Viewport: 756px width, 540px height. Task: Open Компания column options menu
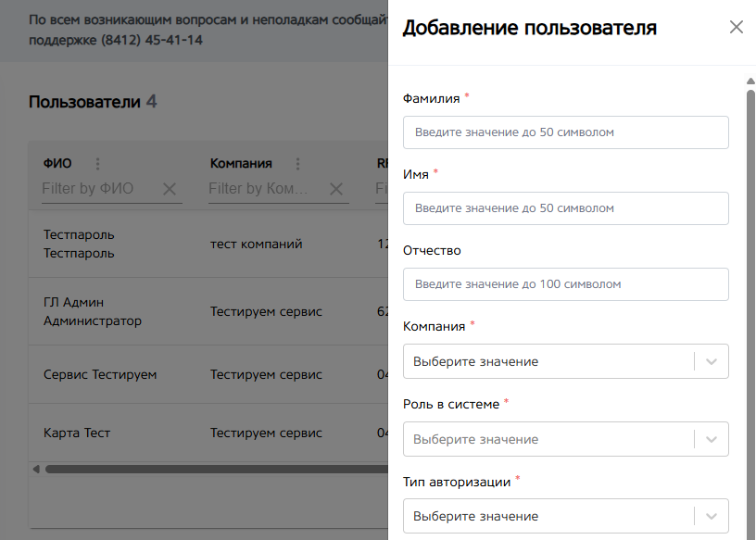point(298,164)
